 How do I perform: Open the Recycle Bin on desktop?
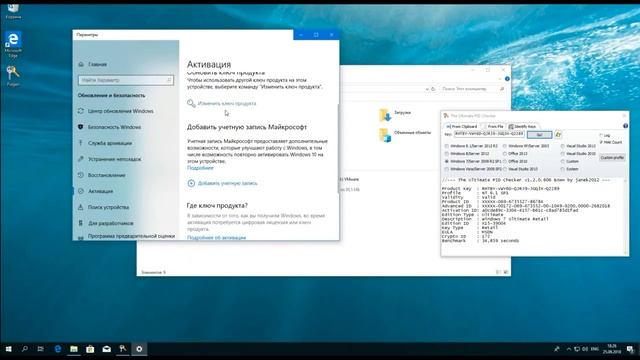[x=13, y=11]
